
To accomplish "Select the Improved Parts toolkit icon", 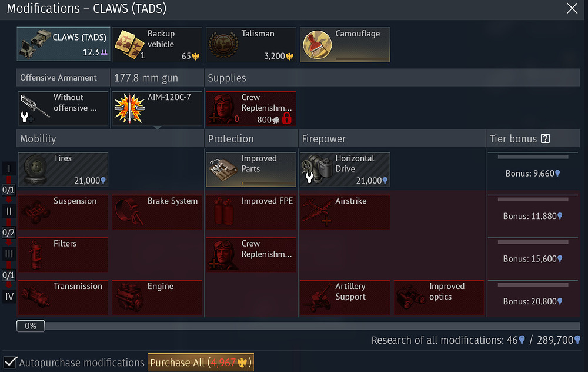I will (x=223, y=170).
